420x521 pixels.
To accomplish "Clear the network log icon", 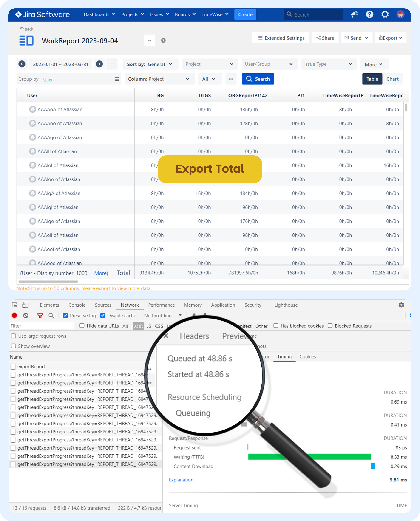I will (x=26, y=316).
